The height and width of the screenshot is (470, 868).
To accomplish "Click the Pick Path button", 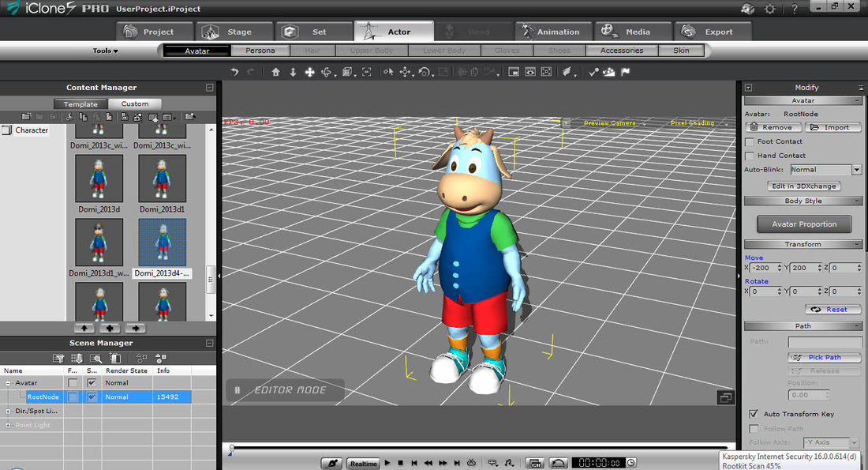I will coord(825,358).
